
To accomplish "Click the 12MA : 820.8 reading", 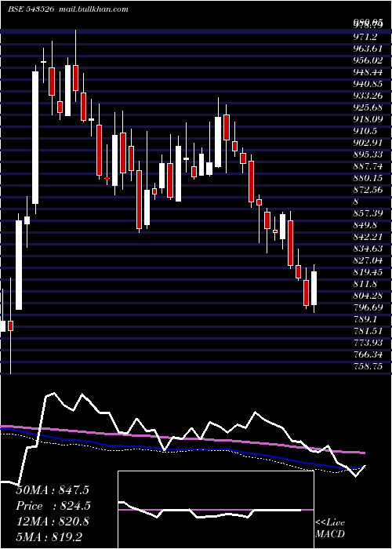I will click(x=53, y=522).
